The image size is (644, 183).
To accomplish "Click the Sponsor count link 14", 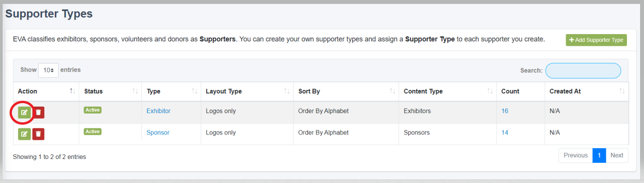I will coord(505,132).
